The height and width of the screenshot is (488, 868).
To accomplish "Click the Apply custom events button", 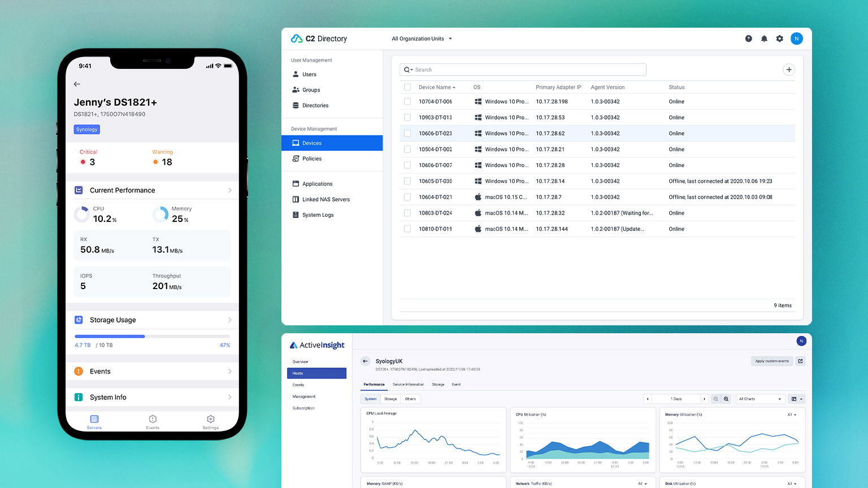I will [x=772, y=361].
